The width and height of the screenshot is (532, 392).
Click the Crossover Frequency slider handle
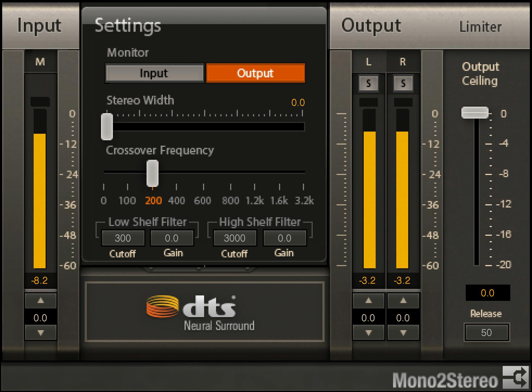(x=153, y=173)
